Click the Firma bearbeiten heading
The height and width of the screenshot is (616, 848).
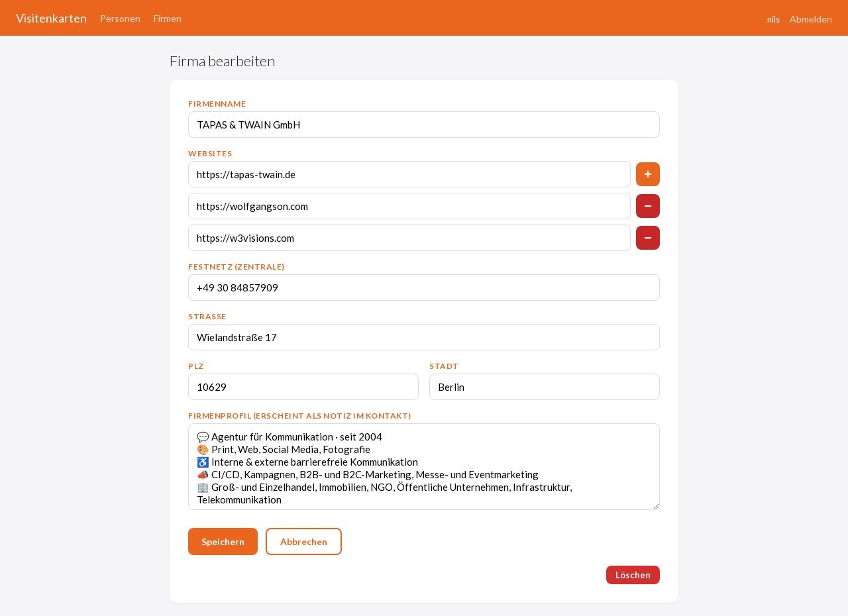tap(222, 61)
